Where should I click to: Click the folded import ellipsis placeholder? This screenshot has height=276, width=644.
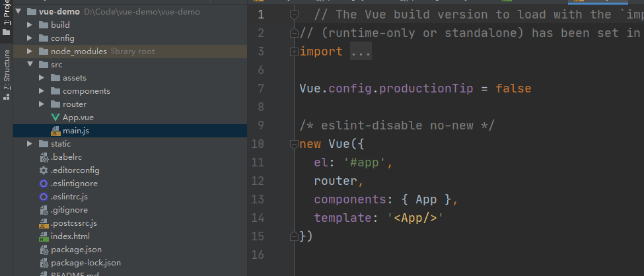[x=361, y=52]
